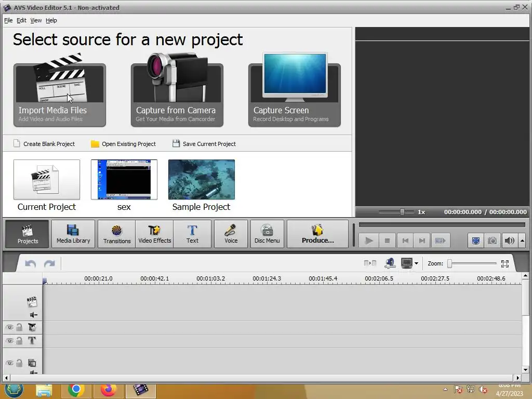Lock the video effects track
532x399 pixels.
(x=19, y=327)
